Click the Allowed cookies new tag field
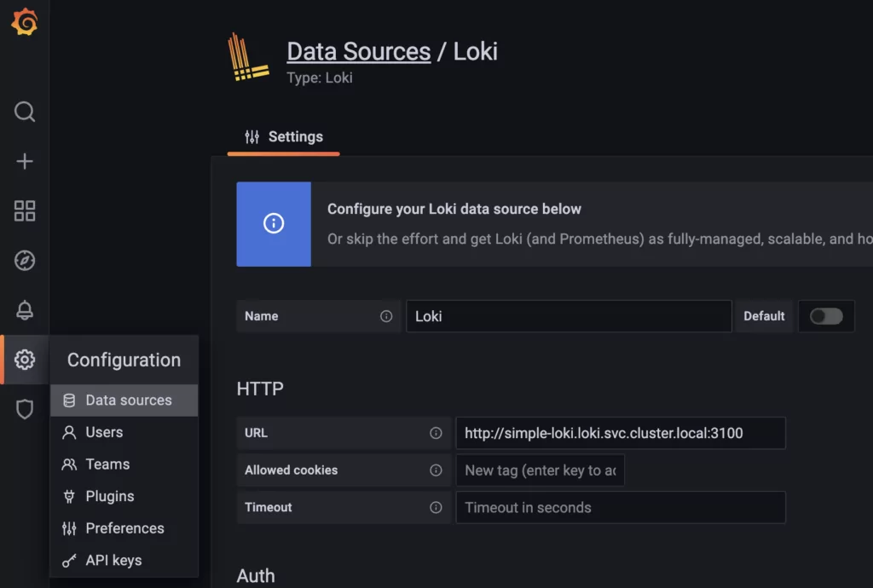The width and height of the screenshot is (873, 588). coord(540,470)
